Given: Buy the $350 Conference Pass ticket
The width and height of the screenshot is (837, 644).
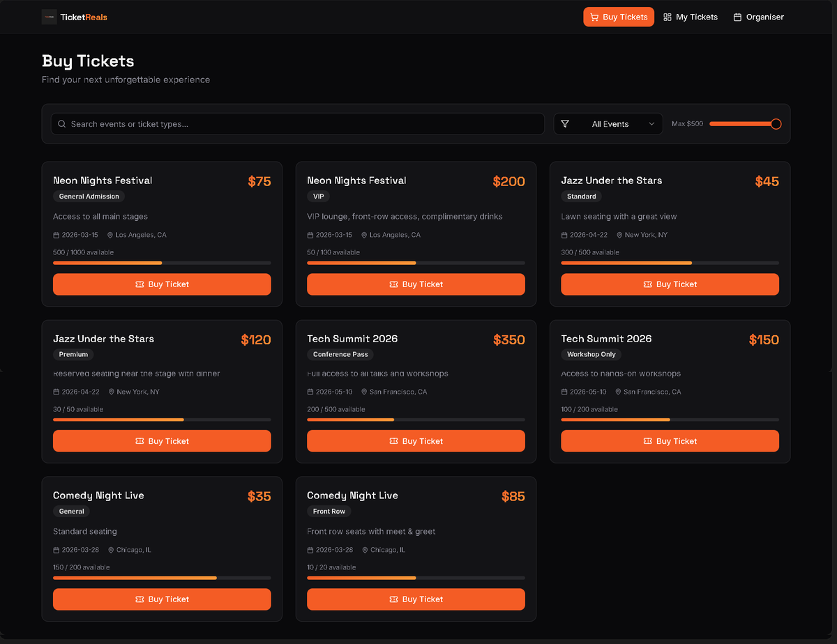Looking at the screenshot, I should click(x=416, y=441).
